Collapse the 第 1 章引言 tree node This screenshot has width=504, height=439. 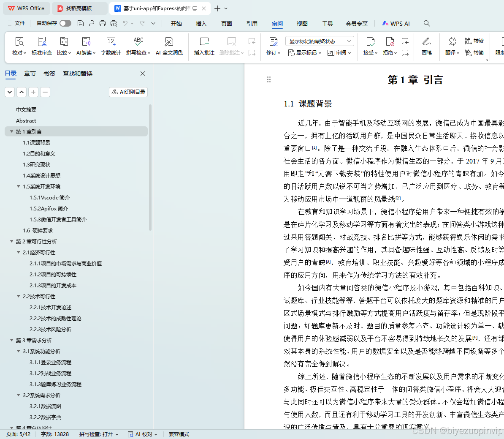[11, 131]
